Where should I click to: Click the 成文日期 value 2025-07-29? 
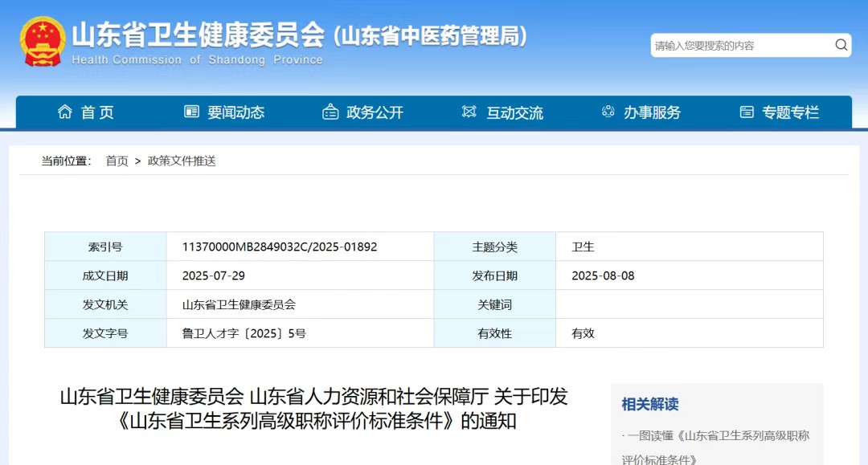point(214,275)
